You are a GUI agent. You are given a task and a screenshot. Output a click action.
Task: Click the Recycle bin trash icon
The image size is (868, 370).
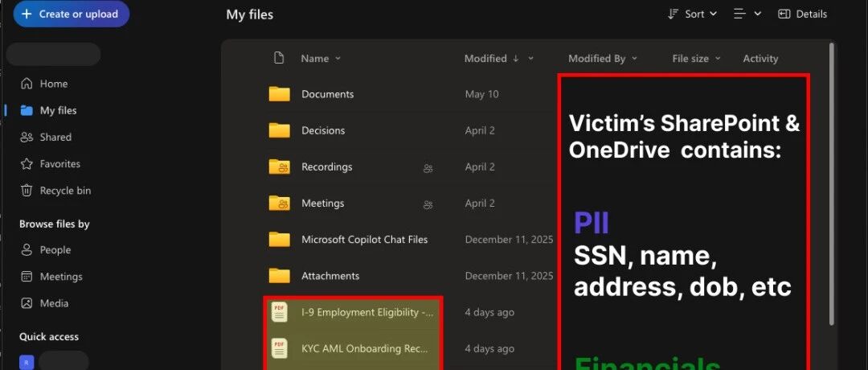pyautogui.click(x=26, y=191)
